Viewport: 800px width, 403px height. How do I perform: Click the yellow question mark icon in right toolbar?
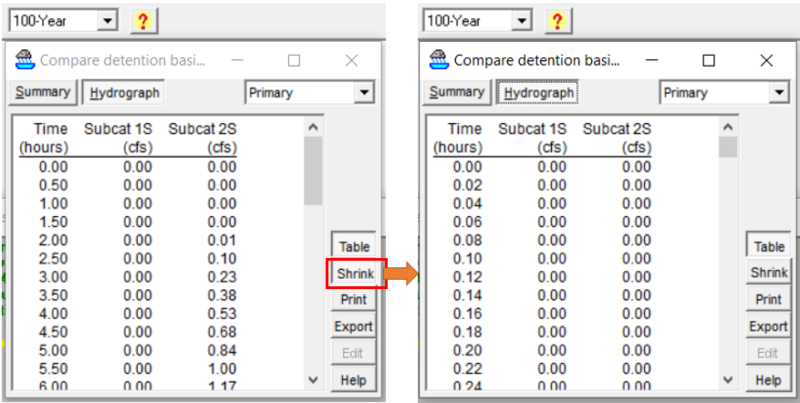coord(557,20)
